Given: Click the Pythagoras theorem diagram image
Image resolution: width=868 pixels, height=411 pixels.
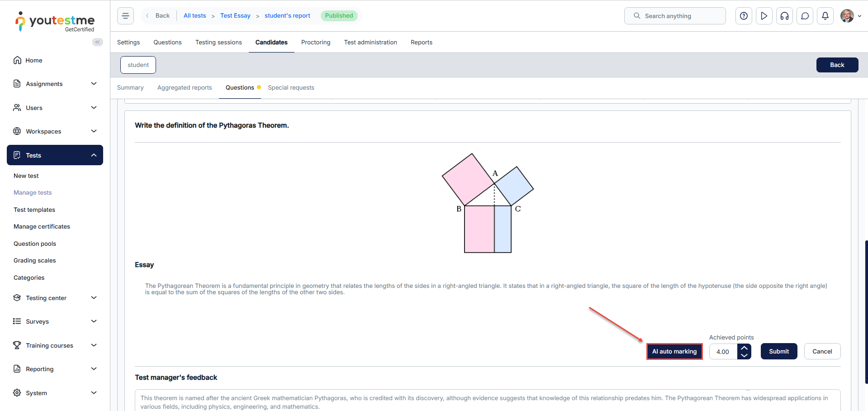Looking at the screenshot, I should pos(488,203).
